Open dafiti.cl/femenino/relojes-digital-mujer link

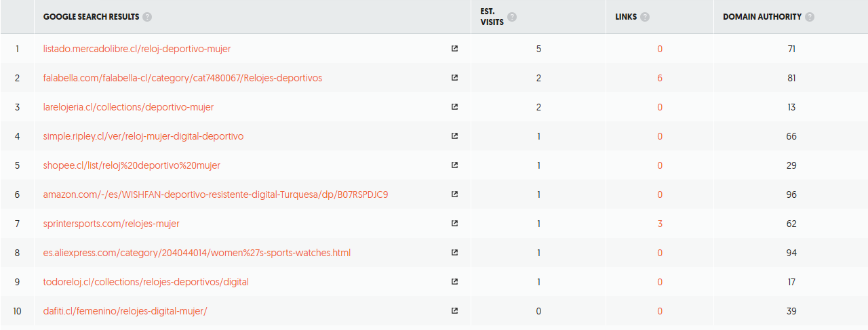click(125, 311)
